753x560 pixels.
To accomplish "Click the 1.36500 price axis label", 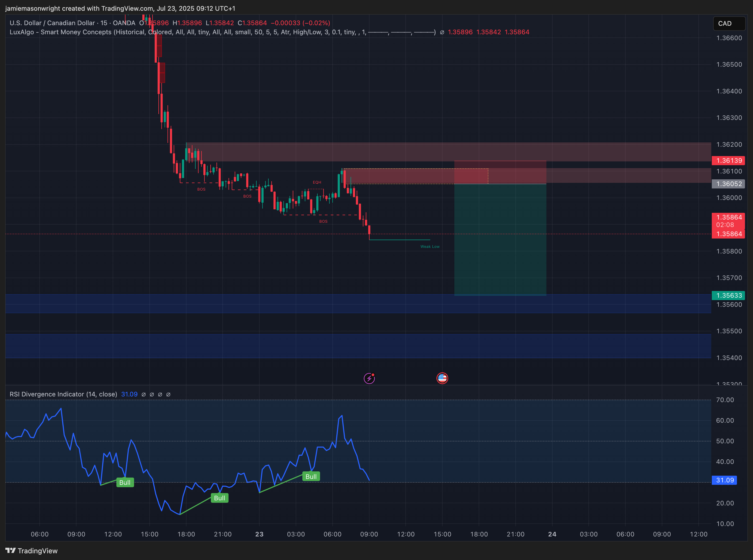I will (729, 65).
